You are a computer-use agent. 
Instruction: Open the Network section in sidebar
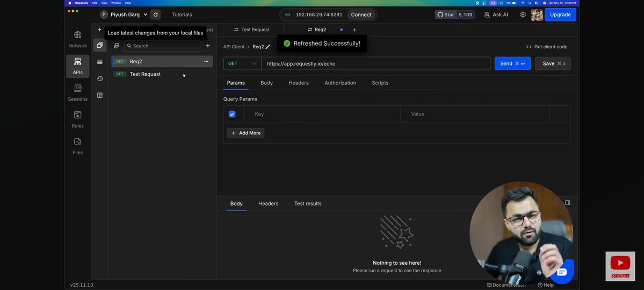(78, 39)
